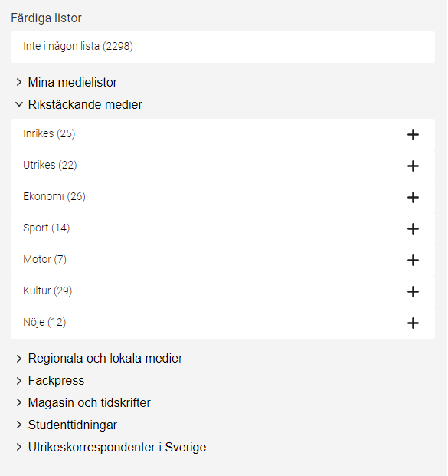Open the Inrikes (25) list row
The image size is (448, 476).
[223, 134]
